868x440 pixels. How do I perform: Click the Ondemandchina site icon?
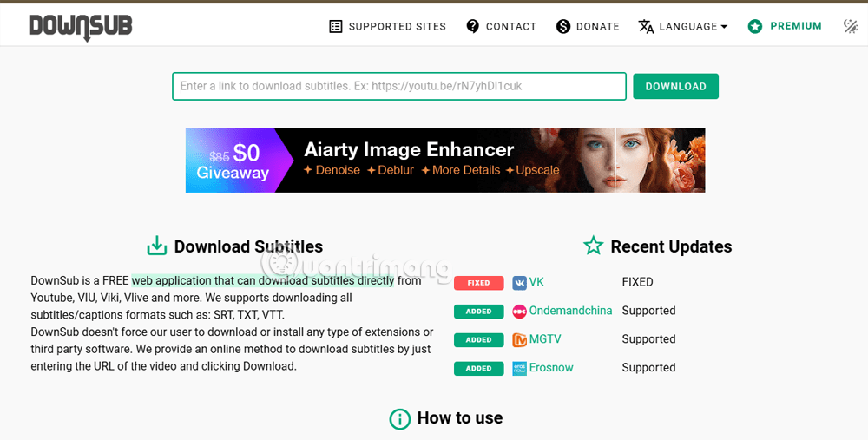[x=519, y=312]
